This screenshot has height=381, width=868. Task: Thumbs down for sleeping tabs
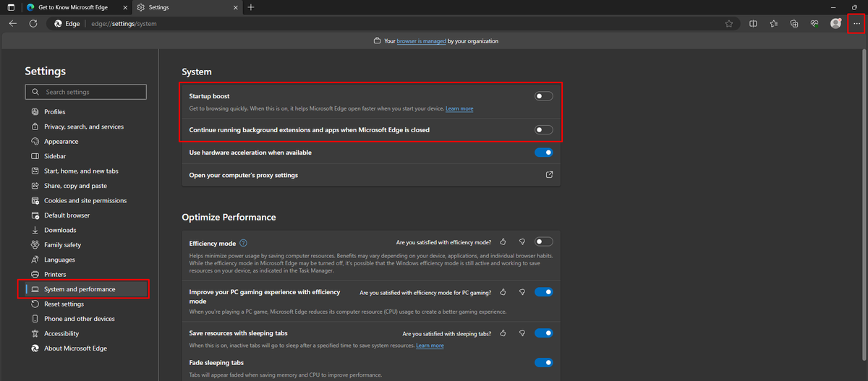[x=522, y=333]
